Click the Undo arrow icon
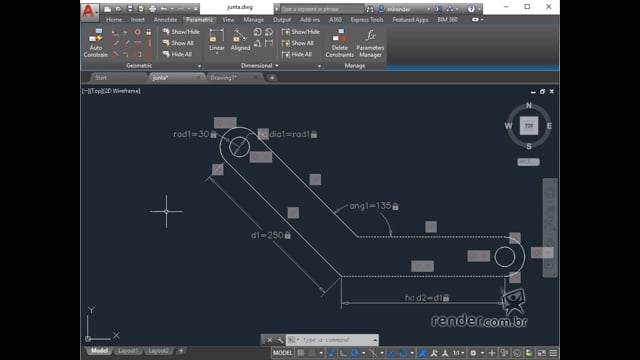The height and width of the screenshot is (360, 640). 164,9
